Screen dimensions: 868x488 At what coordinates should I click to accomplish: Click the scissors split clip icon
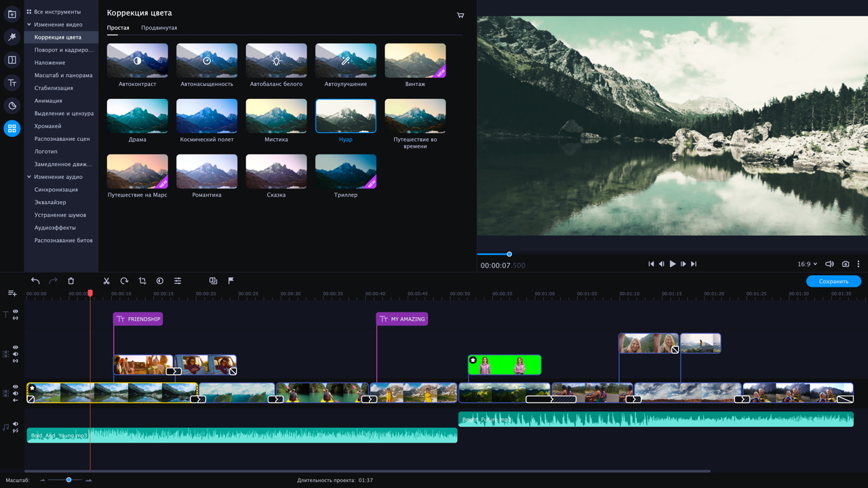[106, 281]
